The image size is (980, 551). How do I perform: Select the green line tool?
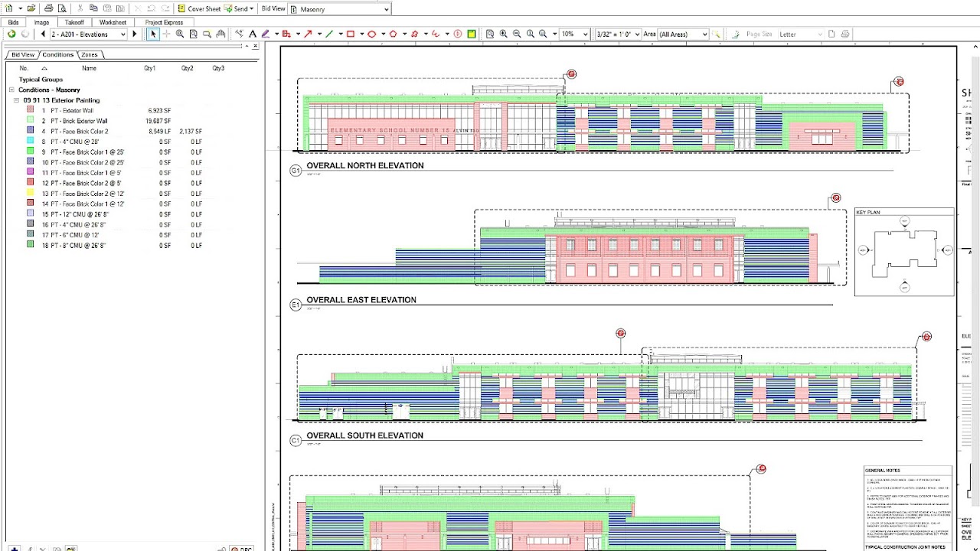coord(329,34)
